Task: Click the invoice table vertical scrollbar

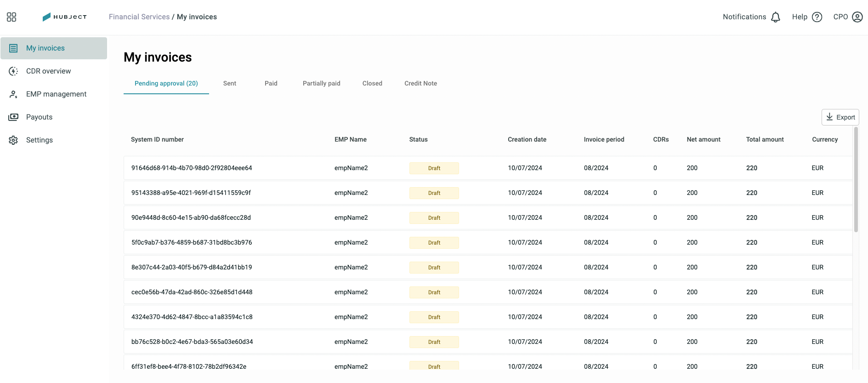Action: pos(856,179)
